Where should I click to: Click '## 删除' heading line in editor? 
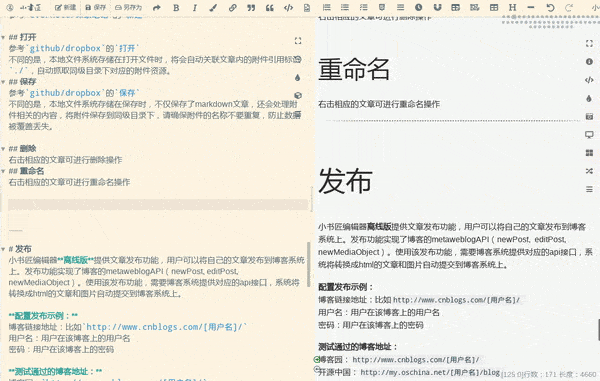(23, 149)
